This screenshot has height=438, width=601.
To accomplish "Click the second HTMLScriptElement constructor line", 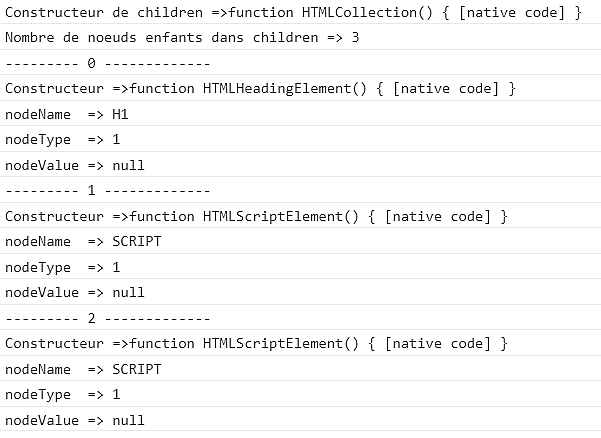I will (300, 343).
